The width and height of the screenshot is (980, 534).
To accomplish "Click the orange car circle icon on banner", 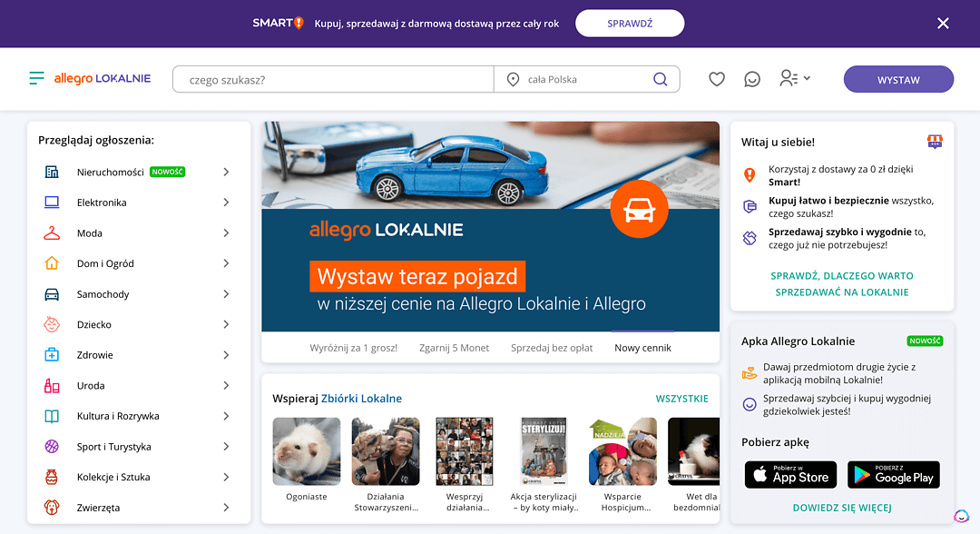I will tap(639, 209).
